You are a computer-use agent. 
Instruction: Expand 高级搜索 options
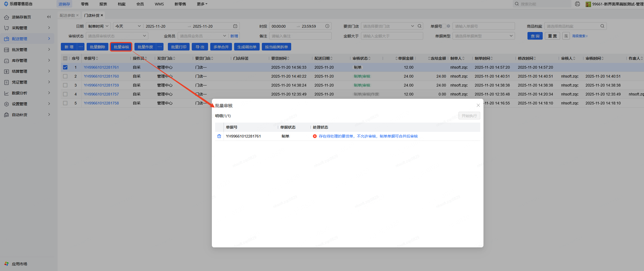click(x=580, y=36)
